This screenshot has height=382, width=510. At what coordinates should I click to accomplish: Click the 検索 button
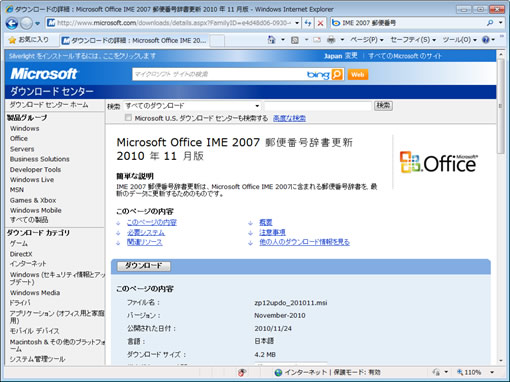click(383, 106)
